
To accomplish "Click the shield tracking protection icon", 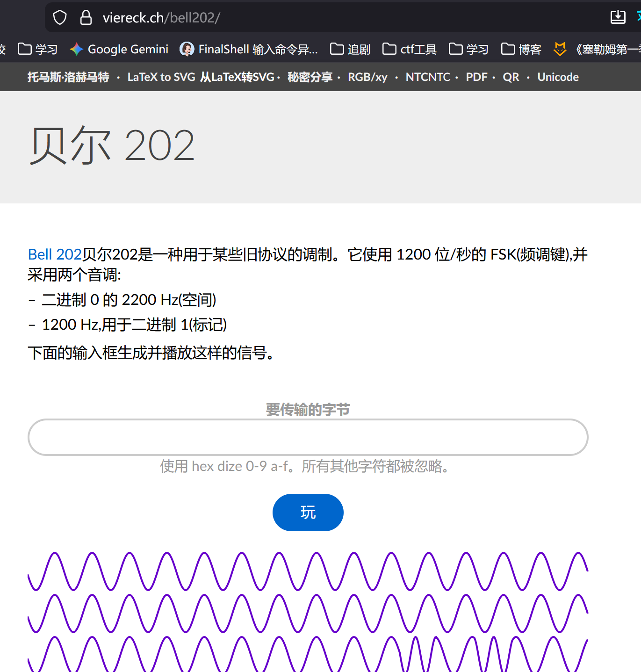I will 60,18.
